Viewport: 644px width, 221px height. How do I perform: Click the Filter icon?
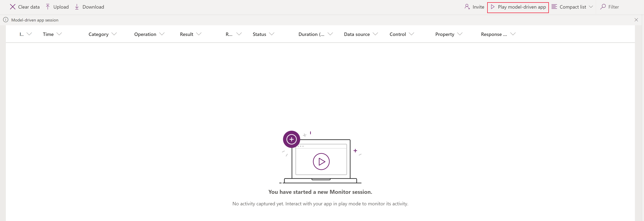(603, 7)
